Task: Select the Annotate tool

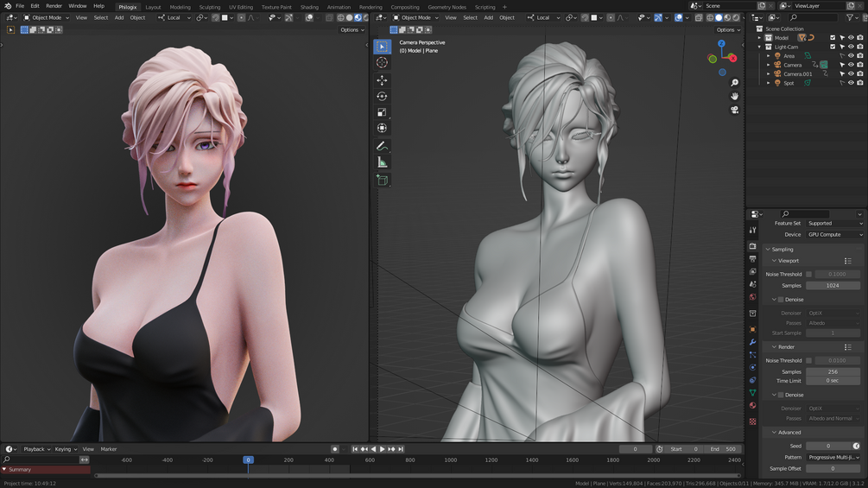Action: tap(382, 146)
